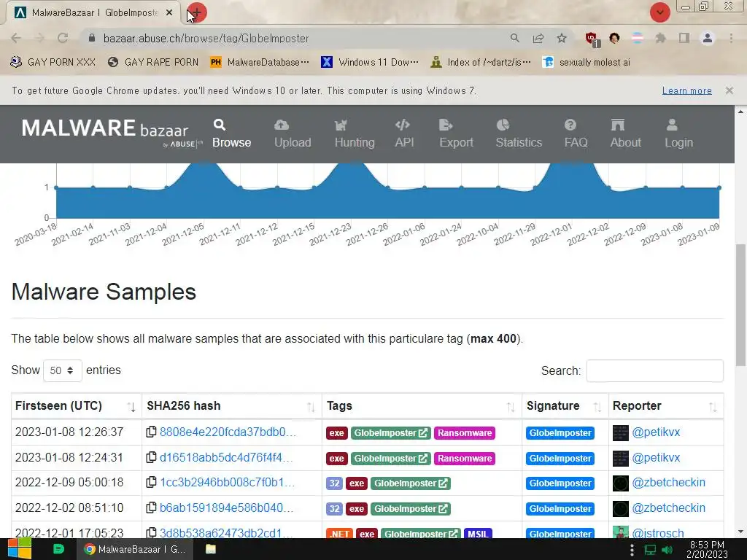Viewport: 747px width, 560px height.
Task: Click the taskbar volume speaker icon
Action: point(667,550)
